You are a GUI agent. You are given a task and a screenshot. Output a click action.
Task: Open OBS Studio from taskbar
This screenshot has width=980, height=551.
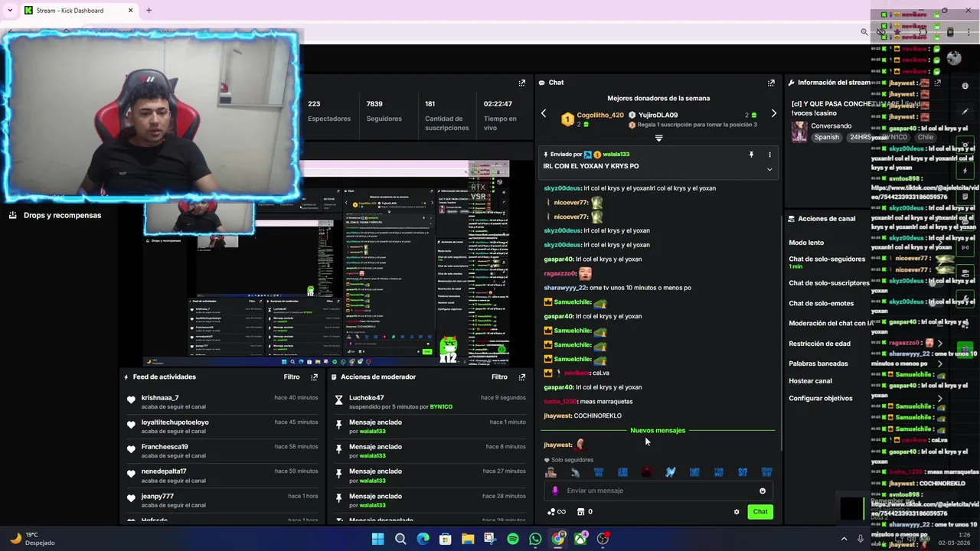[603, 540]
